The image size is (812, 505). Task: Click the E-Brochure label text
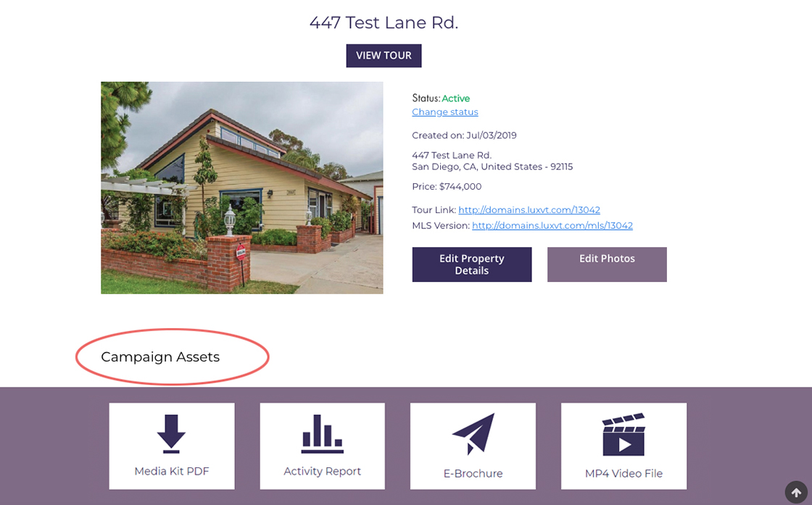[x=473, y=473]
